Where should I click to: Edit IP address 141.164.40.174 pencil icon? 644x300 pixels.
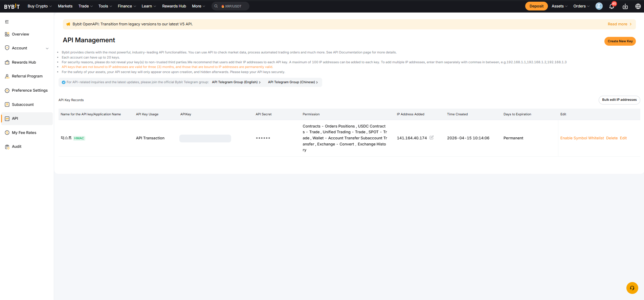tap(431, 138)
